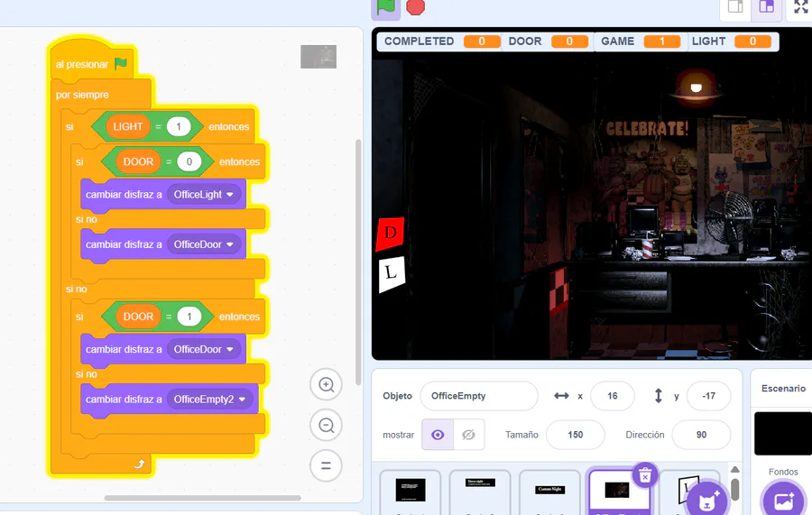The height and width of the screenshot is (515, 812).
Task: Open first OfficeDoor costume dropdown under si no
Action: pos(204,244)
